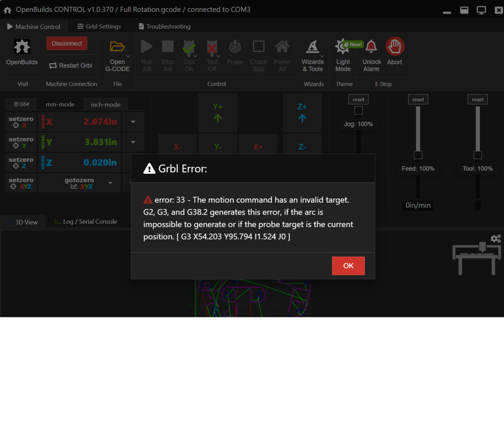Switch units to mm-mode
Viewport: 504px width, 427px height.
click(60, 104)
